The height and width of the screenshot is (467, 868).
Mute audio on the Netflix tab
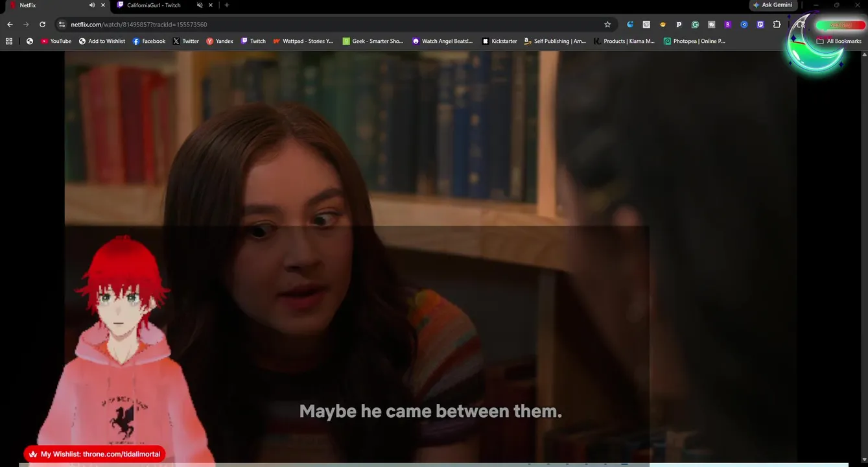coord(92,5)
